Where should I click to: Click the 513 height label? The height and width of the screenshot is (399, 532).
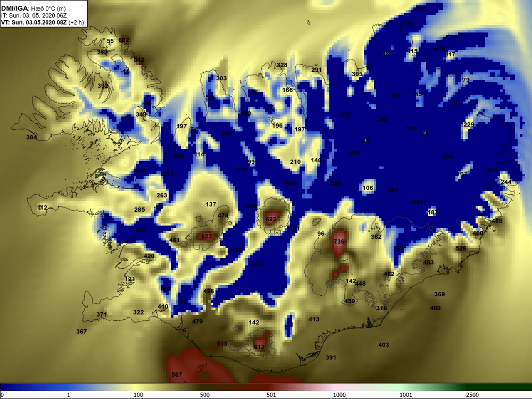tap(222, 343)
